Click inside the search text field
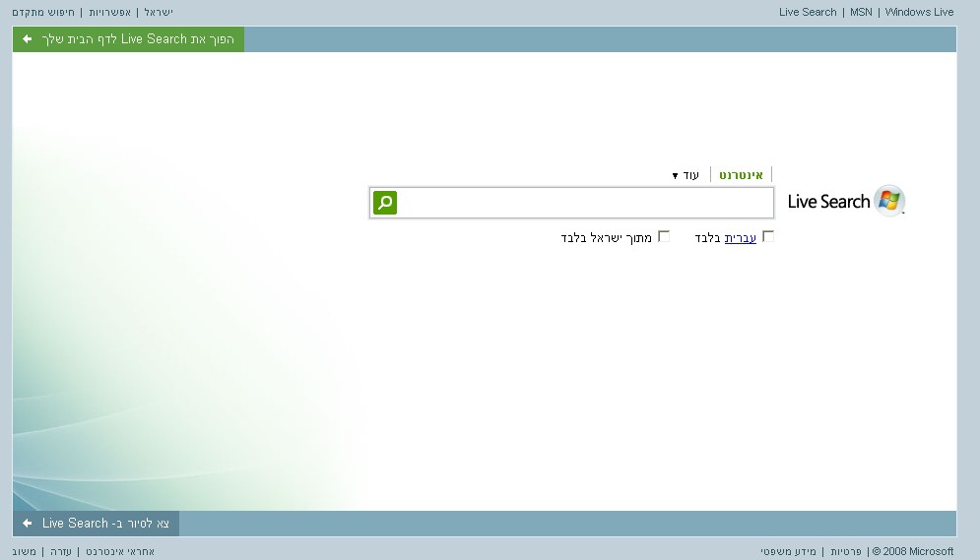 (x=586, y=203)
